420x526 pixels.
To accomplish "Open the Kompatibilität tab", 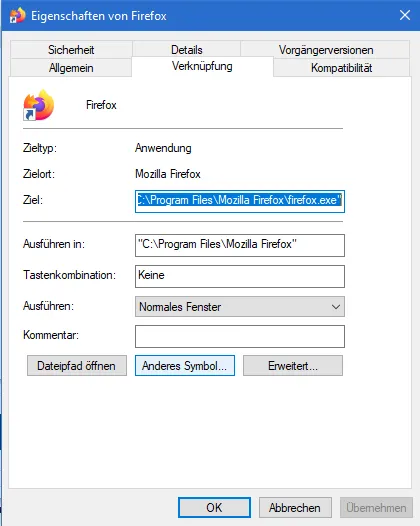I will (342, 68).
